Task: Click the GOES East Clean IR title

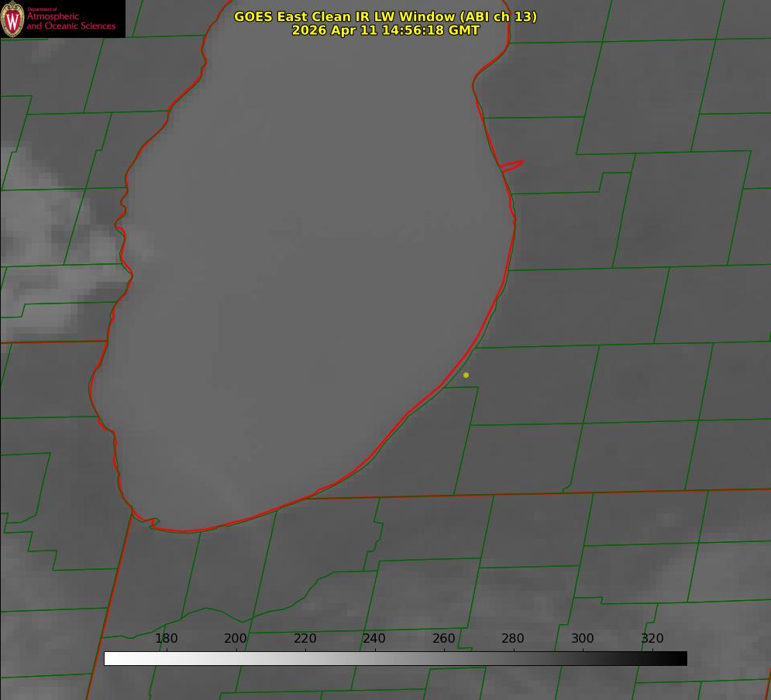Action: [x=385, y=16]
